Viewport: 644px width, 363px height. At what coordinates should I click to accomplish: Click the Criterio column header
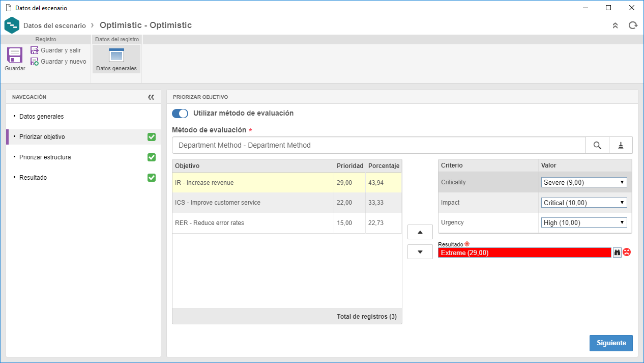click(488, 165)
